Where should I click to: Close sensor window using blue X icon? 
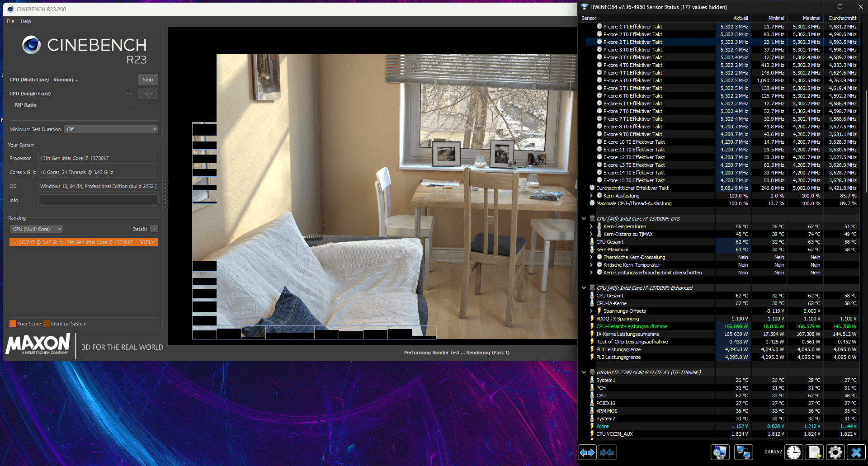point(856,452)
